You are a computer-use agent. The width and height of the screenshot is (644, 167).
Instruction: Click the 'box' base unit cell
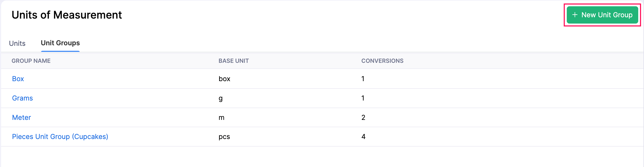224,79
